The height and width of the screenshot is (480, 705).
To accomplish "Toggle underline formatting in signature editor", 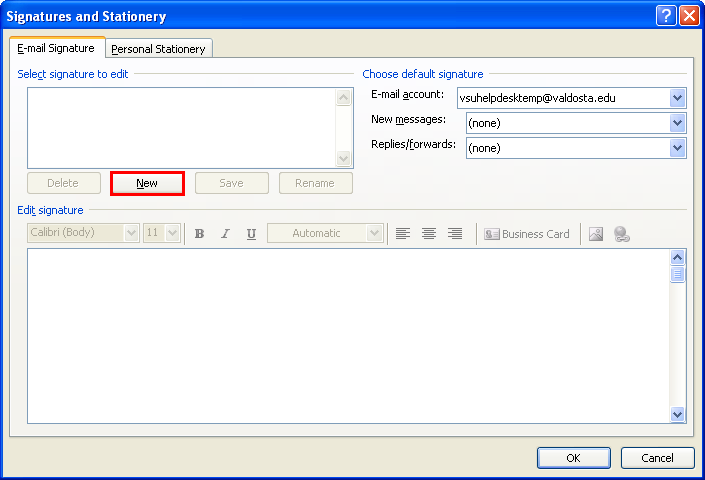I will click(251, 234).
